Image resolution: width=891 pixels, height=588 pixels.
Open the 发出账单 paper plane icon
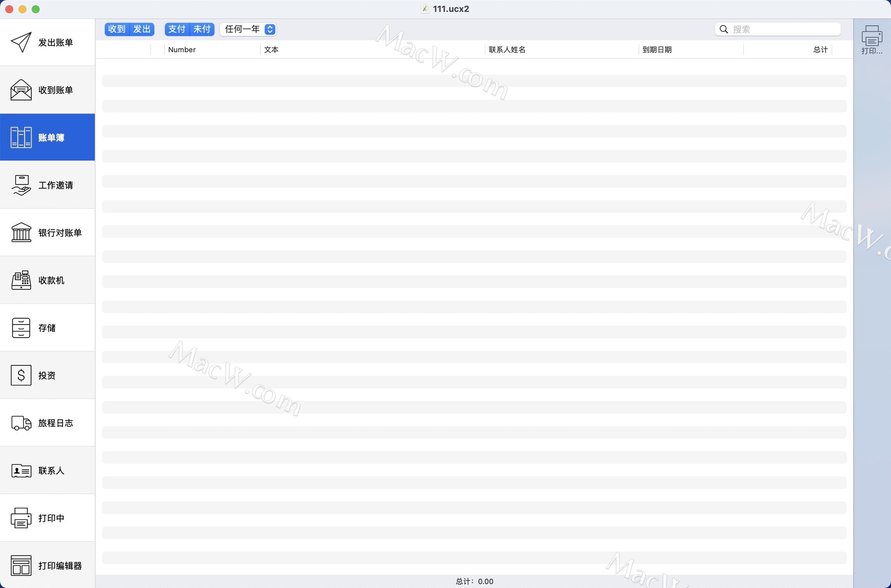click(21, 42)
